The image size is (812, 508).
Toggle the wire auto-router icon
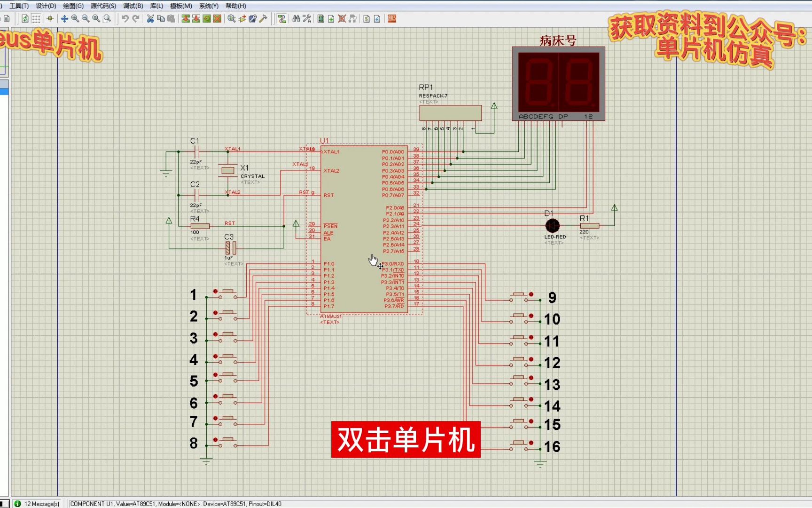coord(282,18)
